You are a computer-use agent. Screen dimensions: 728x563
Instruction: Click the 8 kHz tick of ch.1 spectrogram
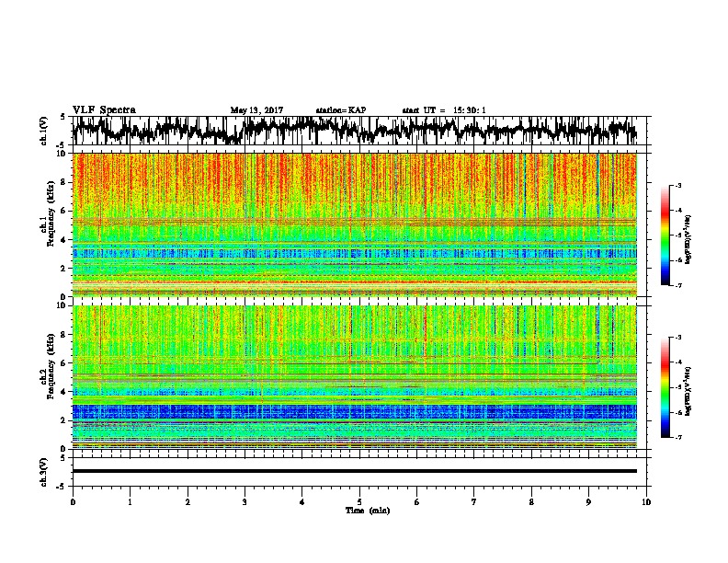coord(63,182)
